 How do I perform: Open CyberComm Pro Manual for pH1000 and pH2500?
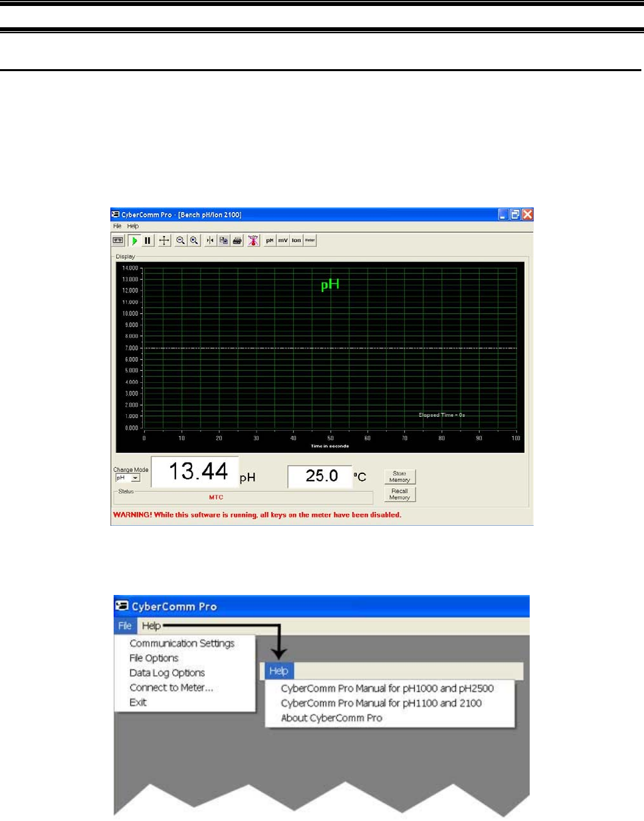pos(387,689)
